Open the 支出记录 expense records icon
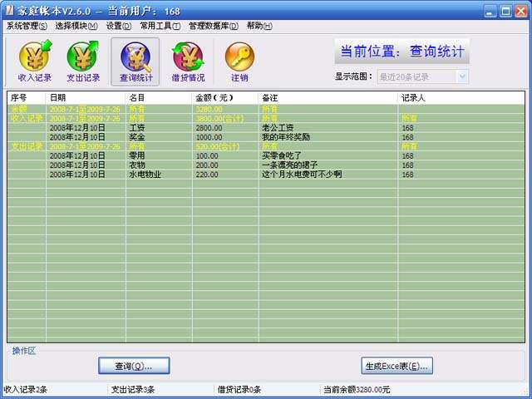Viewport: 532px width, 399px height. pyautogui.click(x=83, y=62)
